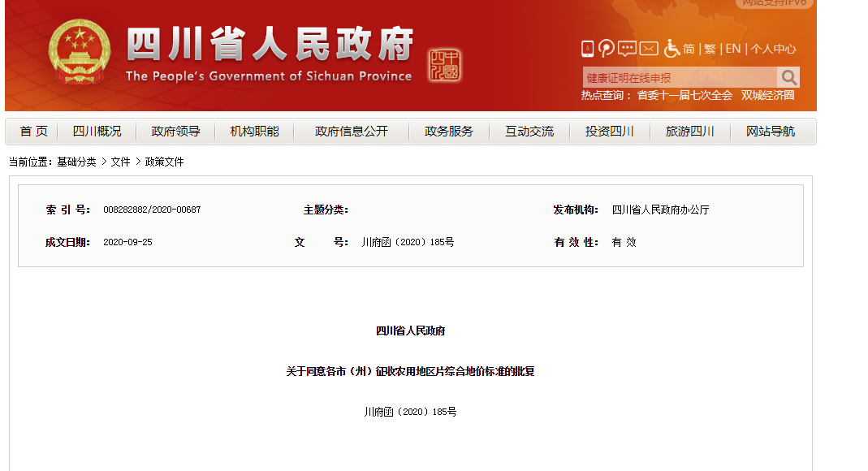Select the 政务服务 navigation item
Screen dimensions: 868x471
(448, 132)
